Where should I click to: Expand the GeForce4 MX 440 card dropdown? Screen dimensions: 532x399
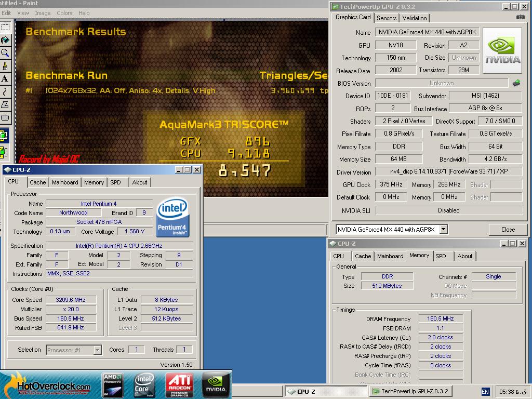tap(444, 229)
